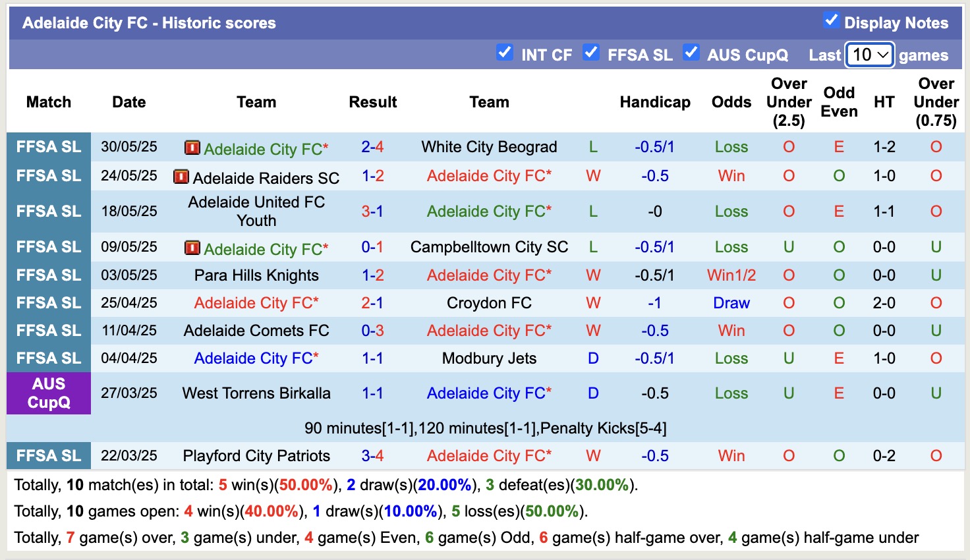Image resolution: width=970 pixels, height=560 pixels.
Task: Click the FFSA SL badge of the top match row
Action: pyautogui.click(x=49, y=147)
